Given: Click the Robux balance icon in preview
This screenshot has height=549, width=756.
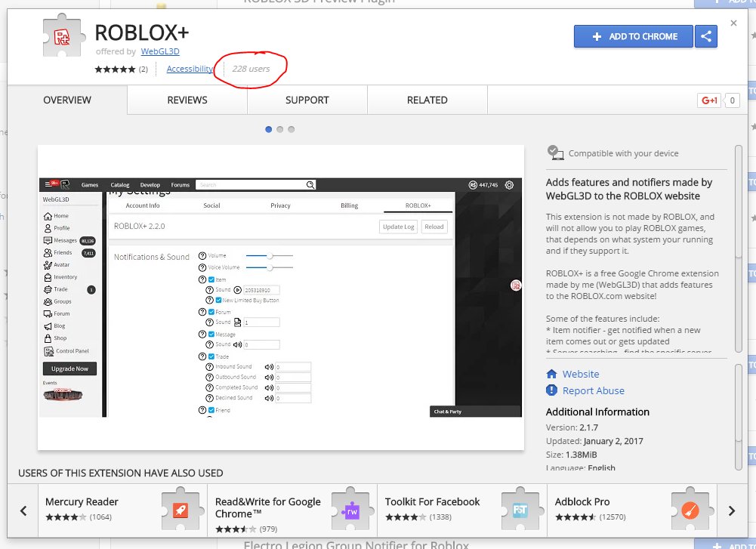Looking at the screenshot, I should coord(473,184).
